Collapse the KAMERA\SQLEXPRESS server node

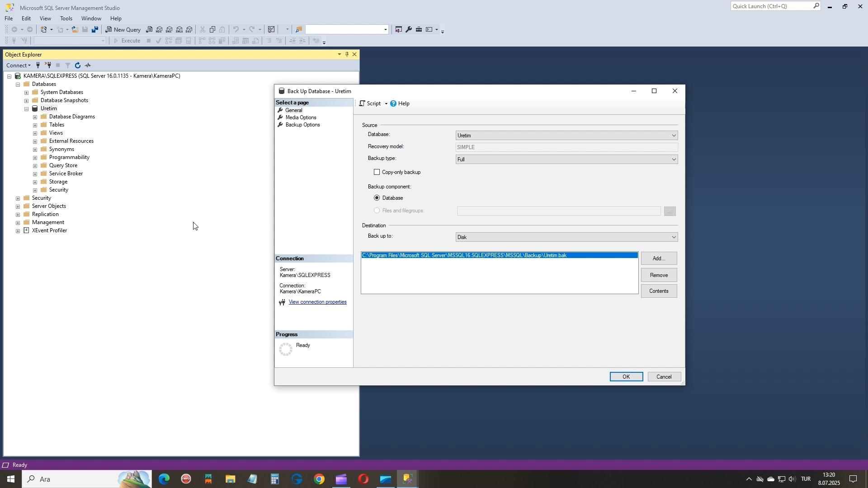(x=9, y=76)
